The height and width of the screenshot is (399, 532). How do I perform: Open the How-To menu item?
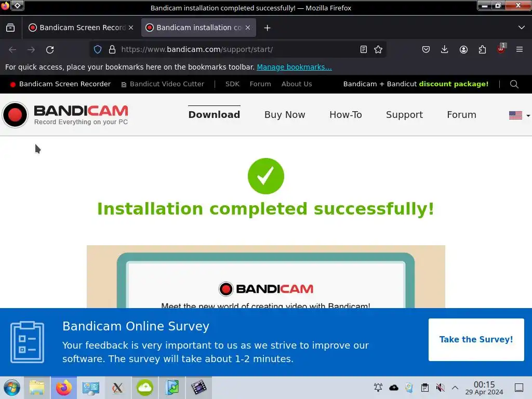click(345, 115)
